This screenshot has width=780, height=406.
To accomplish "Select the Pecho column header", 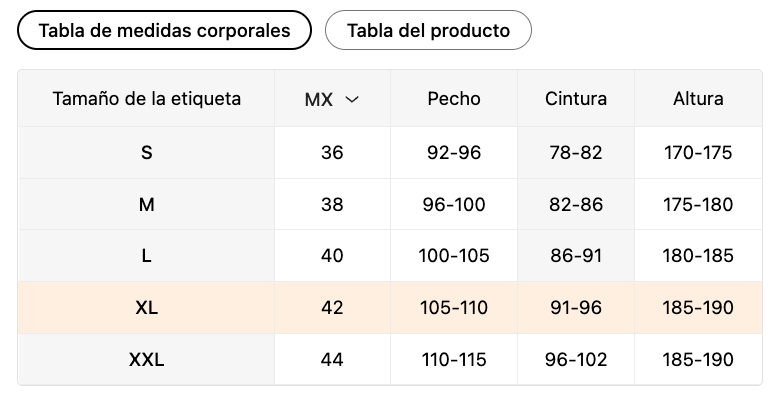I will [x=454, y=99].
